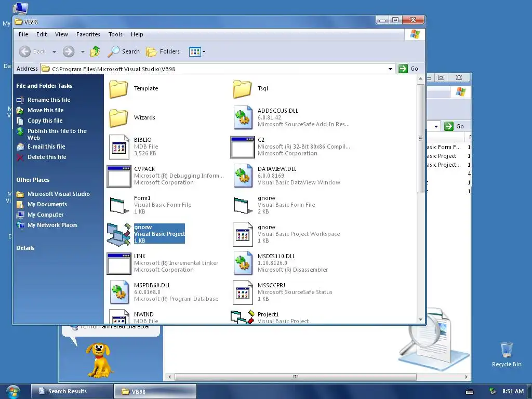532x399 pixels.
Task: Click Rename this file link
Action: tap(49, 100)
